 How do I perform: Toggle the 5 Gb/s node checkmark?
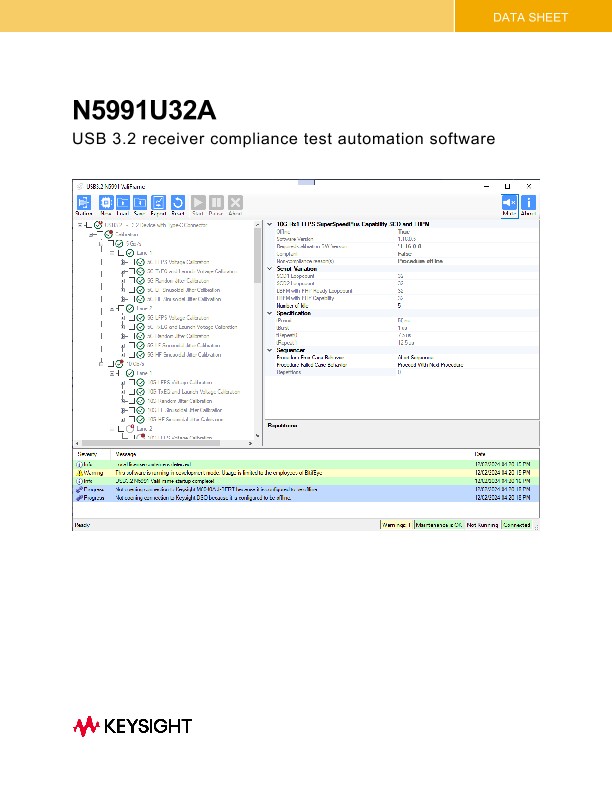(x=119, y=243)
